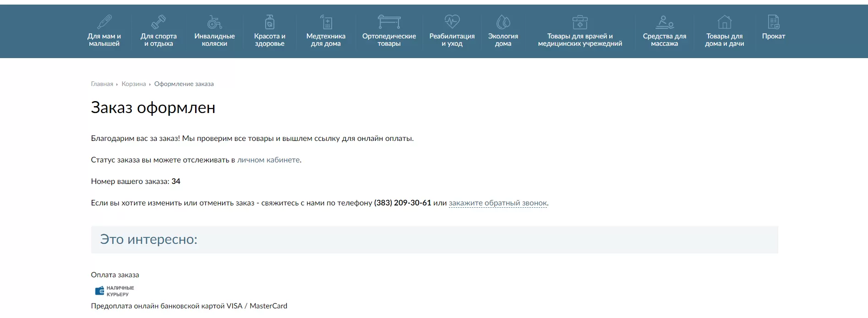Screen dimensions: 868x318
Task: Go back to Корзина breadcrumb
Action: [x=133, y=84]
